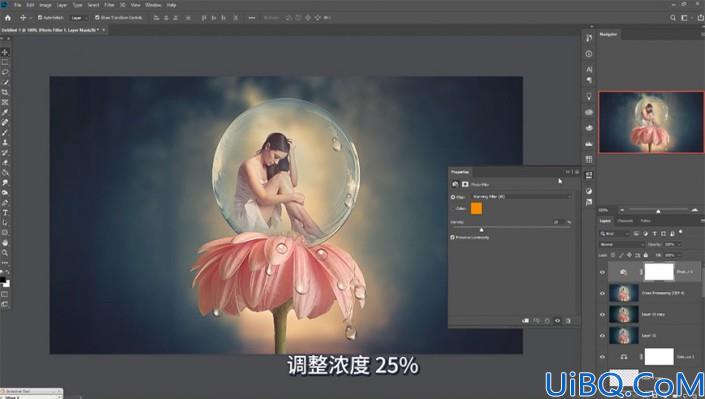Select the Eraser tool
Viewport: 705px width, 399px height.
coord(5,162)
